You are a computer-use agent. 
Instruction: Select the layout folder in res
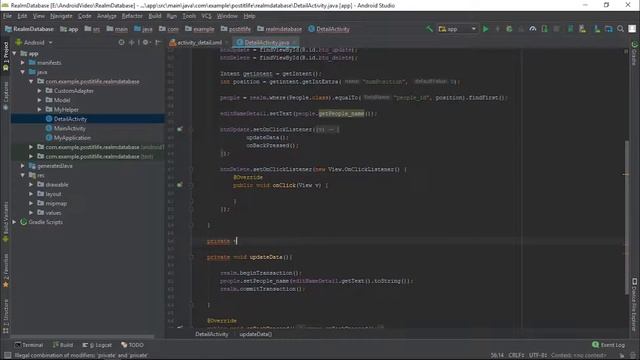tap(53, 194)
